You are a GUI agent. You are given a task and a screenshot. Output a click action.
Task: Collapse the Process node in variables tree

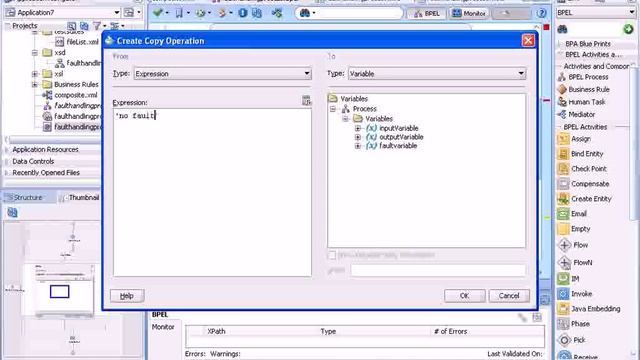click(x=333, y=109)
